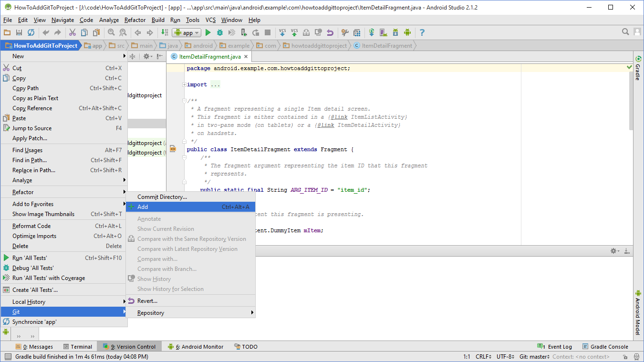Open the Gradle side panel tab
Image resolution: width=644 pixels, height=362 pixels.
[x=638, y=68]
